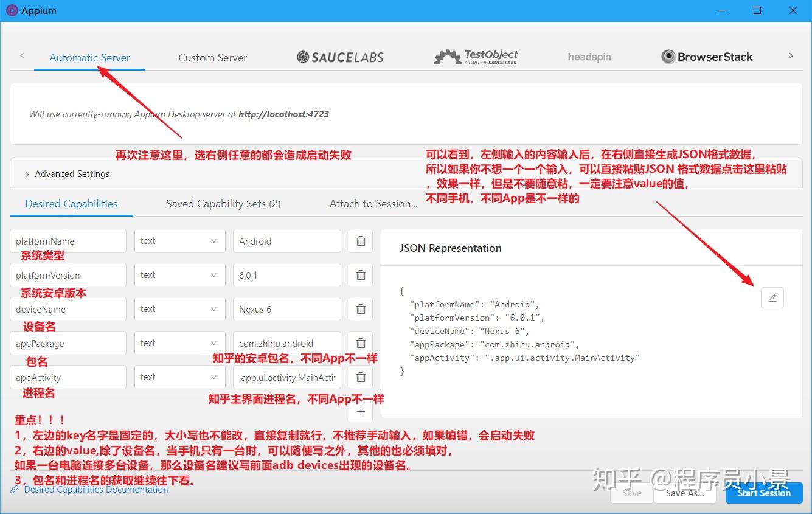Open type dropdown for deviceName
Viewport: 812px width, 514px height.
click(179, 309)
